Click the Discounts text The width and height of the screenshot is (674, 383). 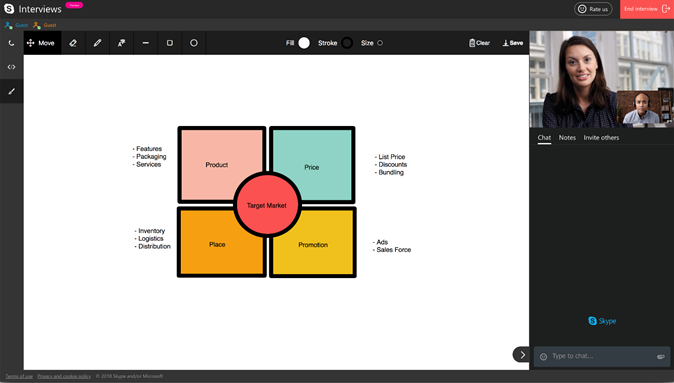[391, 165]
